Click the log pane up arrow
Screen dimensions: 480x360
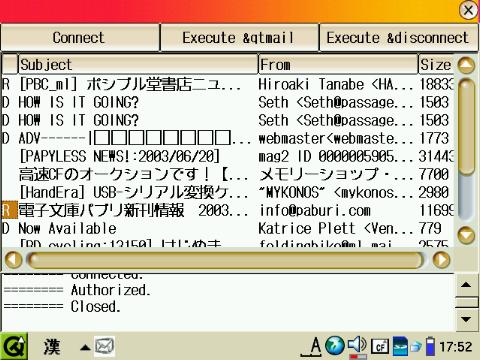tap(466, 285)
